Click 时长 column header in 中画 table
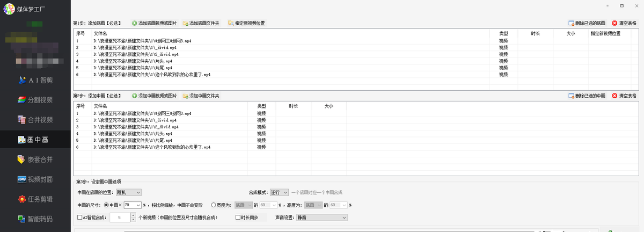The width and height of the screenshot is (644, 232). 293,106
